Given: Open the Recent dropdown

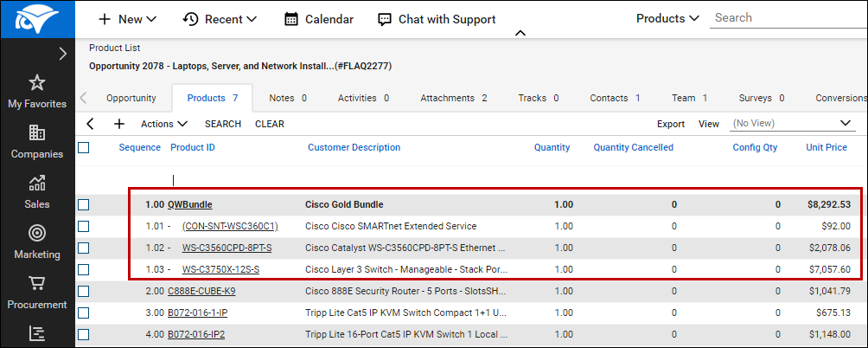Looking at the screenshot, I should [220, 19].
